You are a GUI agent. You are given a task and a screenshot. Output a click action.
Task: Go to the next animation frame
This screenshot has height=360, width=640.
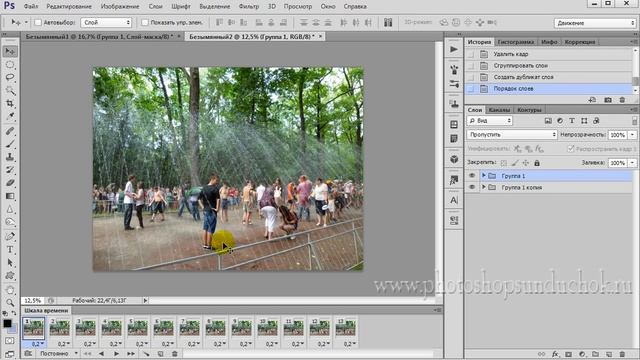(131, 353)
